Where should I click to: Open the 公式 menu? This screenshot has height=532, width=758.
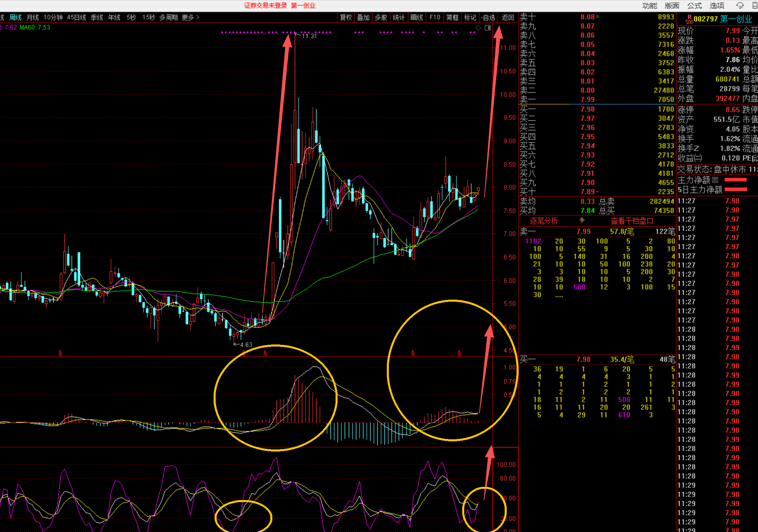click(694, 6)
